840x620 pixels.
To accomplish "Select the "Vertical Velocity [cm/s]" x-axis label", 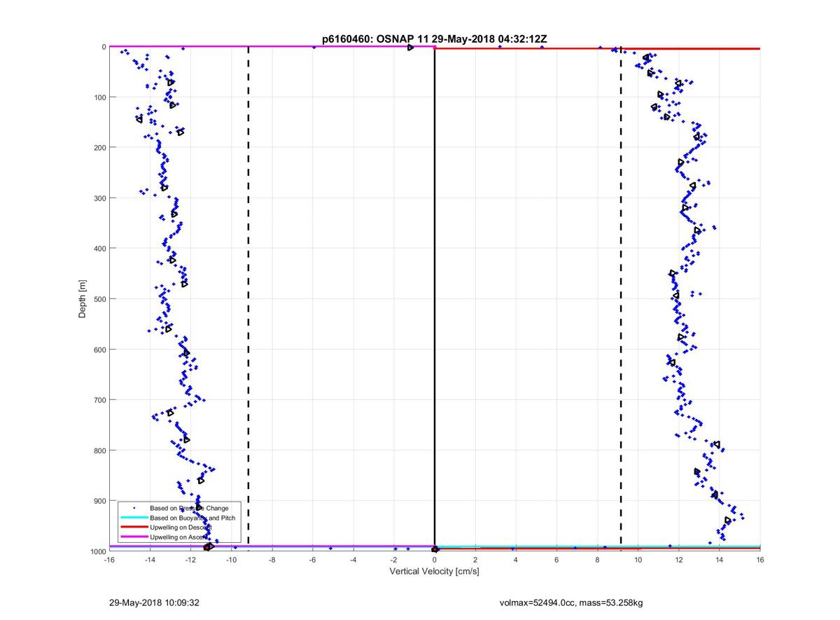I will tap(434, 572).
